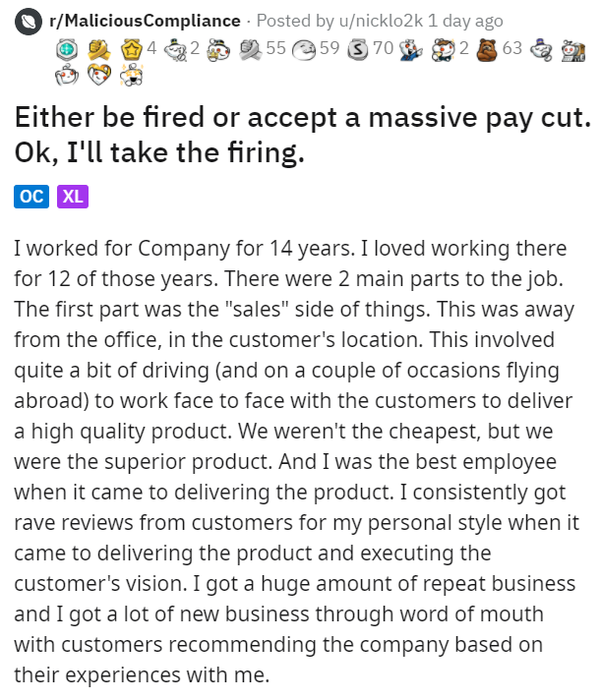
Task: Click the Snoo award left of the bear
Action: point(445,45)
